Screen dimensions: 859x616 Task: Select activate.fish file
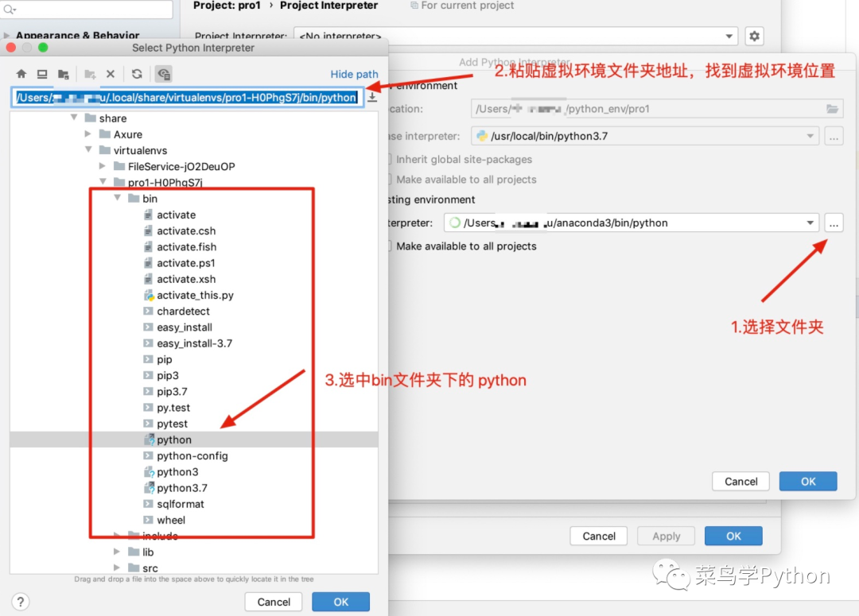(x=181, y=247)
